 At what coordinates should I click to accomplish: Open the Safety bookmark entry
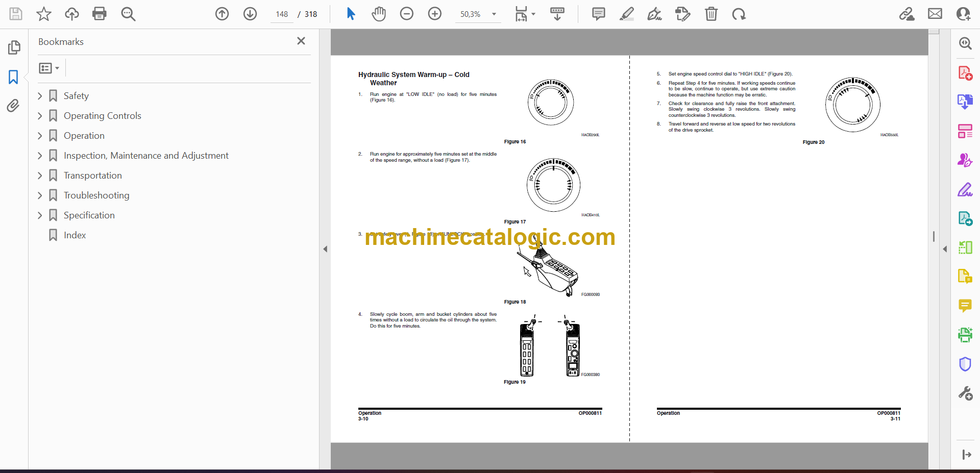76,96
